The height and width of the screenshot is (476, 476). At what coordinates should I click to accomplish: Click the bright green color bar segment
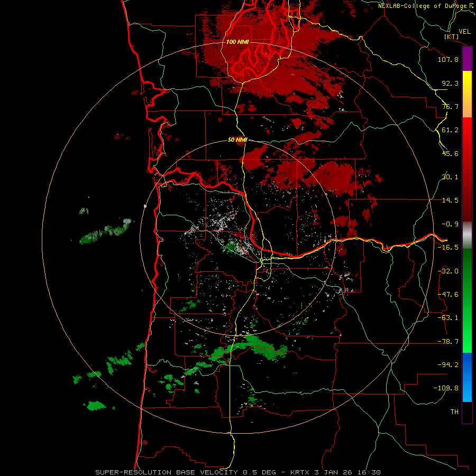(x=467, y=300)
